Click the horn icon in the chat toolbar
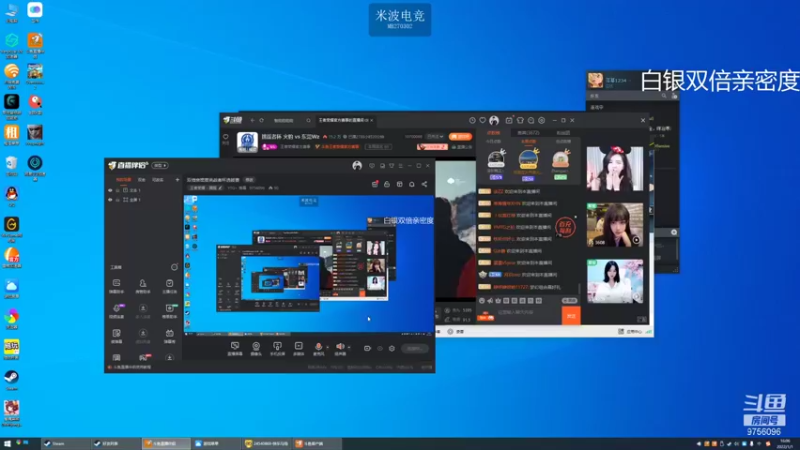 (x=490, y=301)
